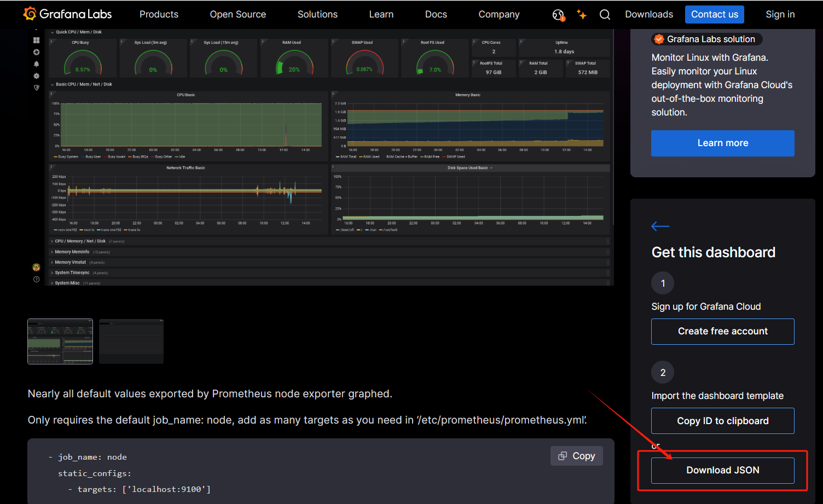Image resolution: width=823 pixels, height=504 pixels.
Task: Click the CPU Cores stat value 2
Action: click(x=494, y=51)
